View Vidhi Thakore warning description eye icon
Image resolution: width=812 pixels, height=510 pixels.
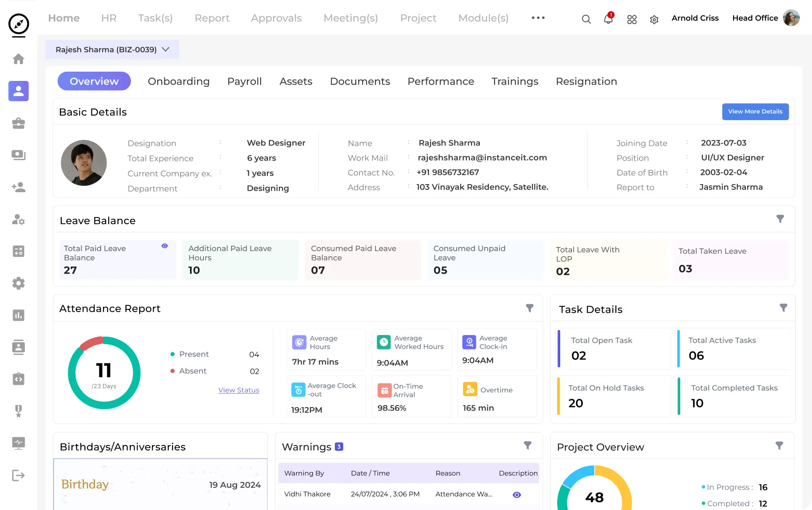click(517, 495)
